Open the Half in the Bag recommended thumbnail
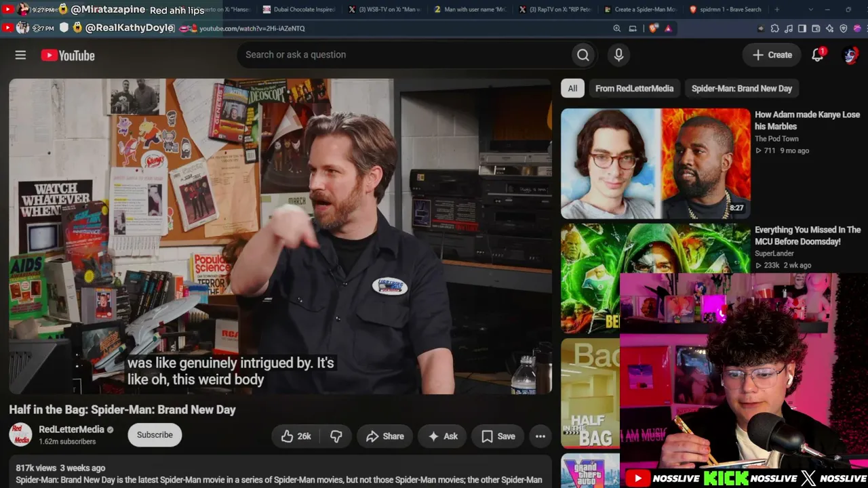The height and width of the screenshot is (488, 868). (590, 393)
